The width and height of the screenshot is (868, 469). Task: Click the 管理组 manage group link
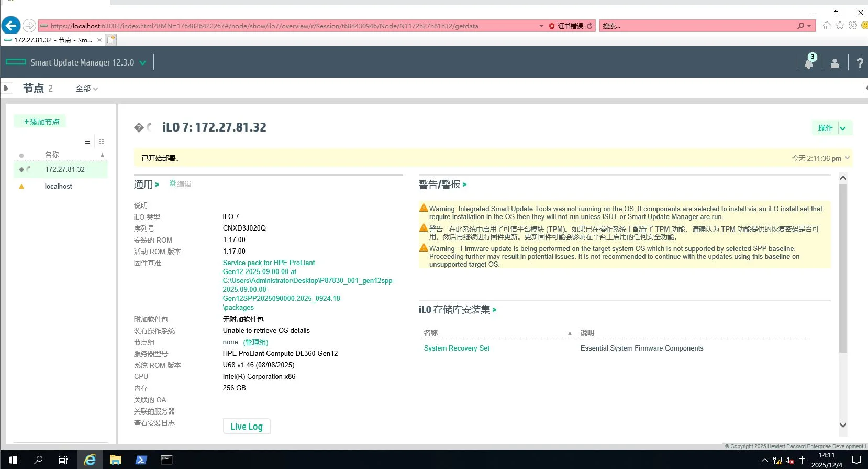(x=255, y=342)
